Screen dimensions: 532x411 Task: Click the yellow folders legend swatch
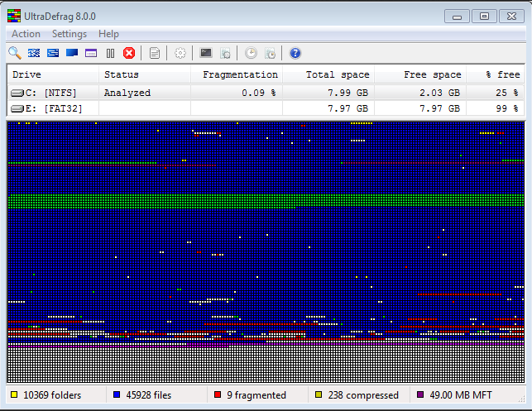[14, 394]
